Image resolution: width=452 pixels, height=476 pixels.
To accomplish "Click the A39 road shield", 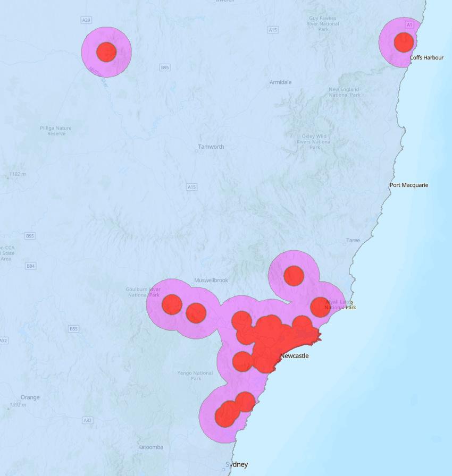I will point(86,20).
